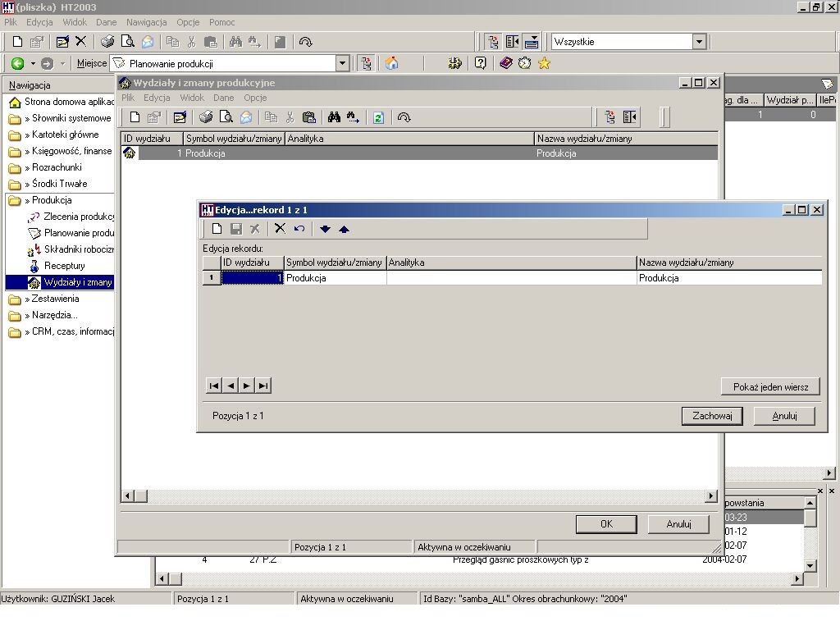
Task: Click printer icon in main toolbar
Action: [107, 42]
